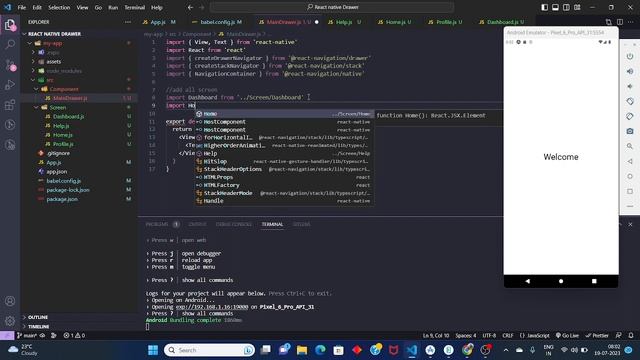
Task: Click the emulator zoom magnifier icon
Action: [630, 146]
